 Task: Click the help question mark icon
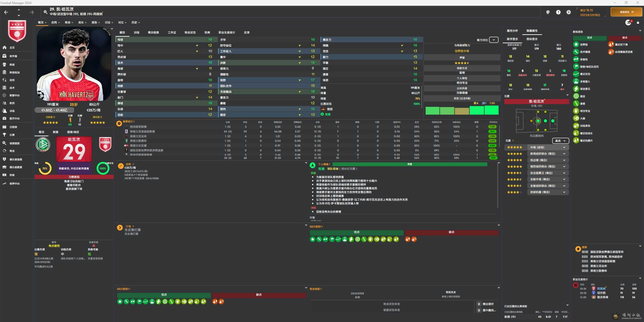558,12
